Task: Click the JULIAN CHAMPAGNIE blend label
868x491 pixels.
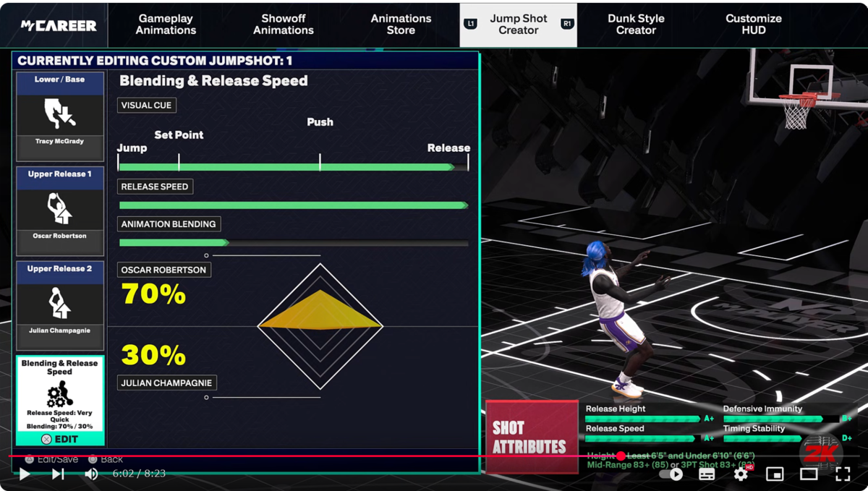Action: pyautogui.click(x=167, y=383)
